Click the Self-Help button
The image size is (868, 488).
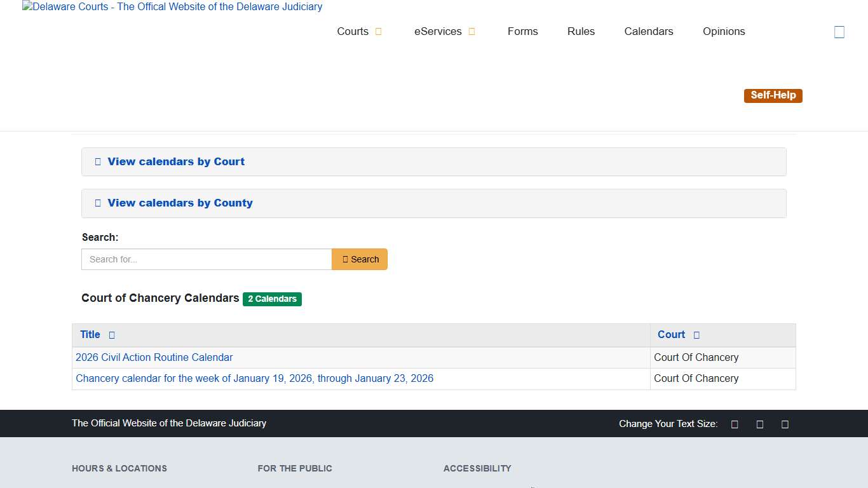[x=773, y=95]
